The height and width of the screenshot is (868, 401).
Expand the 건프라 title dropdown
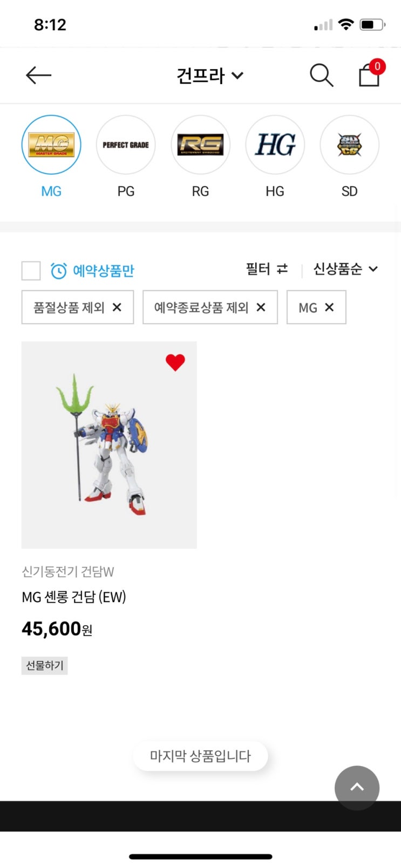210,76
